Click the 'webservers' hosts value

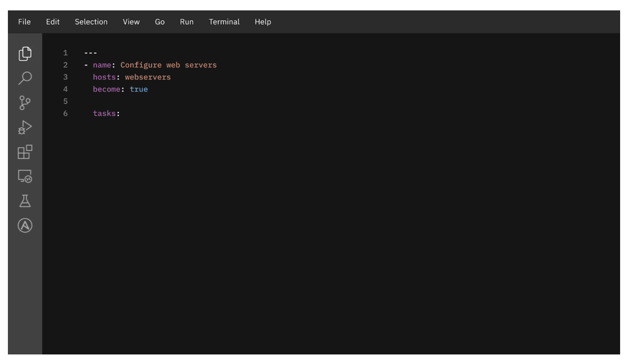click(148, 77)
